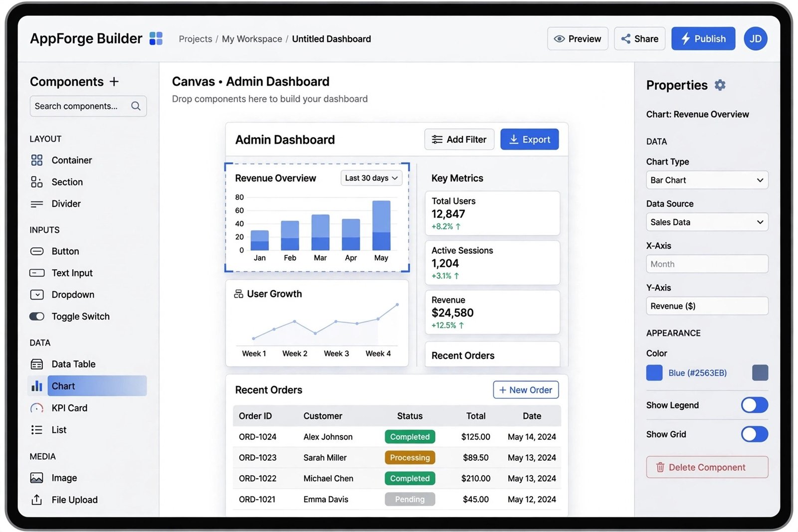
Task: Click the Search components field
Action: [88, 106]
